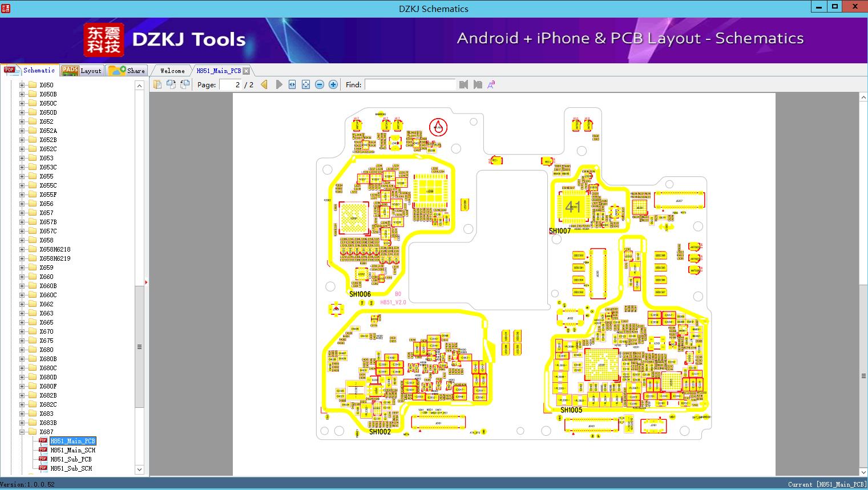Click the document scrollbar up arrow

[863, 98]
